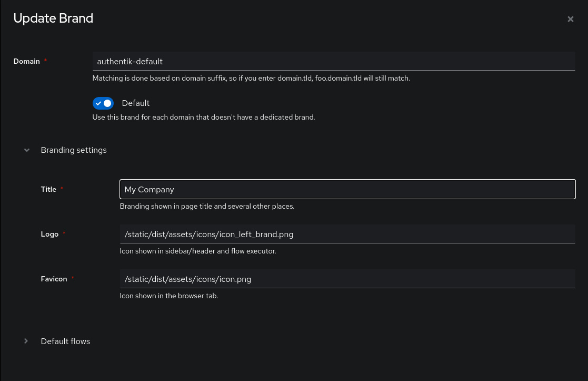This screenshot has height=381, width=588.
Task: Toggle the Default brand switch
Action: [x=103, y=103]
